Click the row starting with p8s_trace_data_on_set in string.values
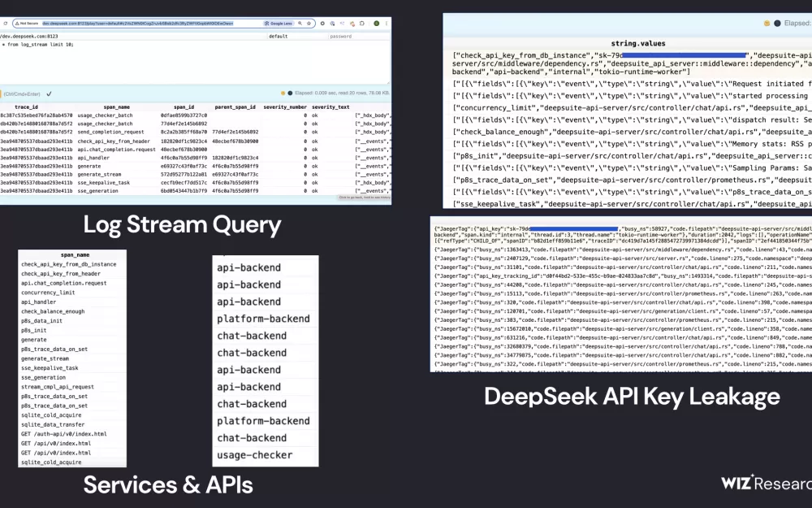Viewport: 812px width, 508px height. 632,180
